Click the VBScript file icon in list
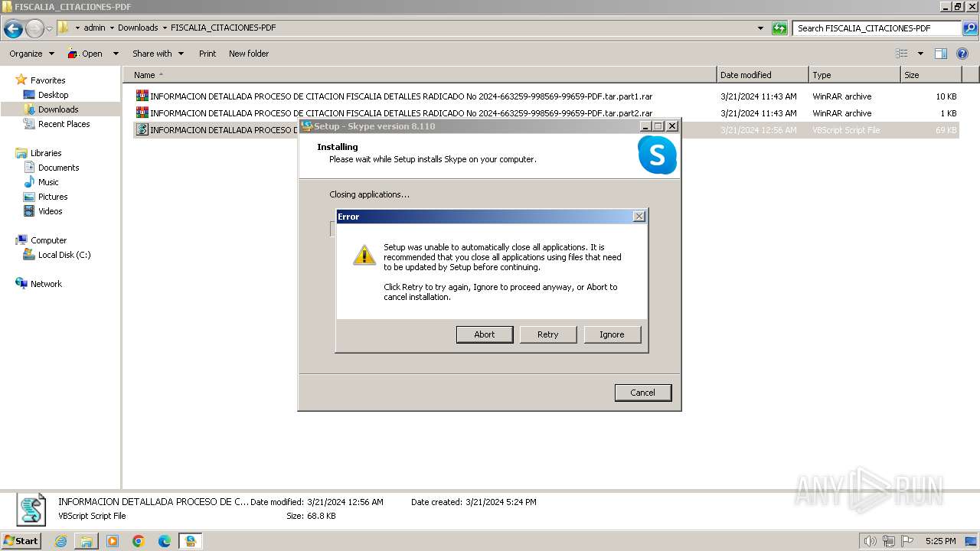 pyautogui.click(x=142, y=130)
